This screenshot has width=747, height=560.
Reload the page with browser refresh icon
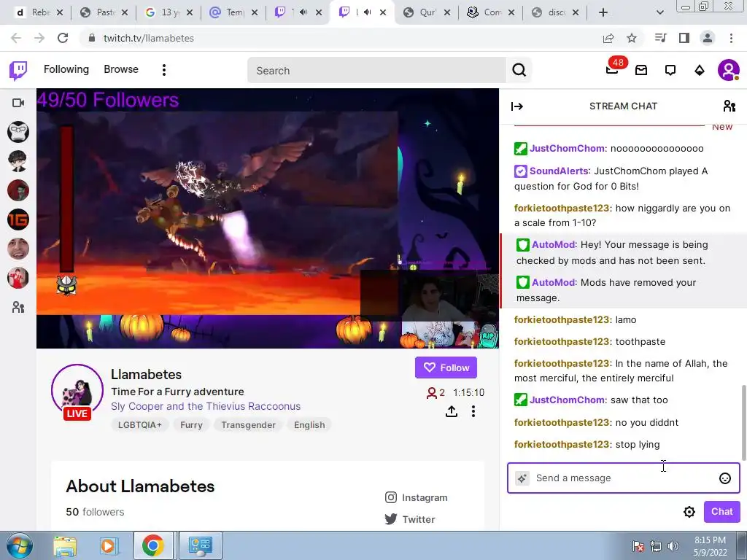(x=63, y=38)
